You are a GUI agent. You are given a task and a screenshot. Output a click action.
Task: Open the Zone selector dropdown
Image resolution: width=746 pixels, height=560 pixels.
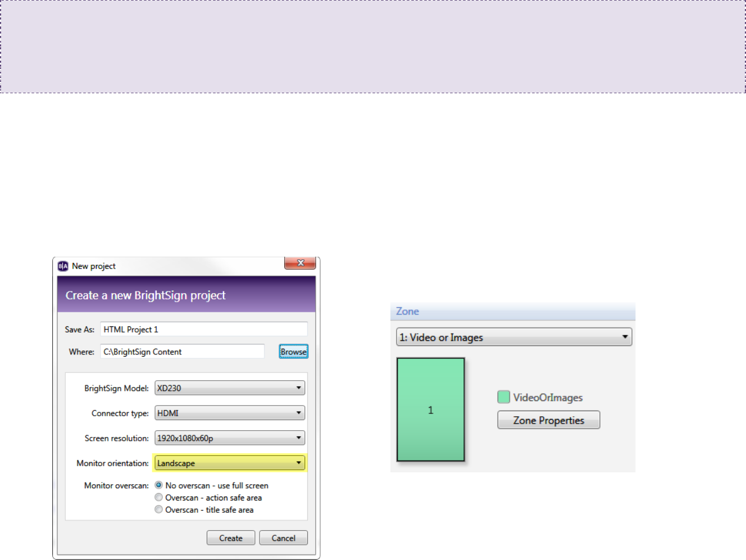click(514, 337)
